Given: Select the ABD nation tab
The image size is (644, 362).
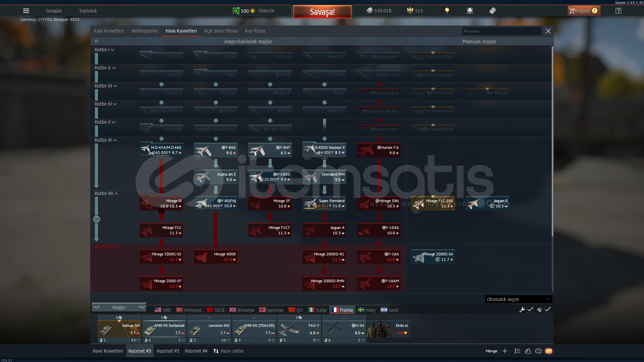Looking at the screenshot, I should (163, 310).
